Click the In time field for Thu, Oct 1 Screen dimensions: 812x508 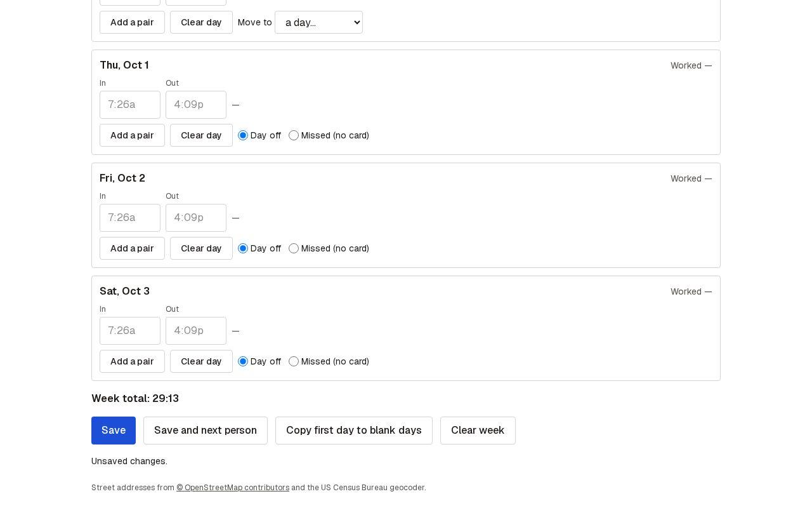pyautogui.click(x=130, y=105)
